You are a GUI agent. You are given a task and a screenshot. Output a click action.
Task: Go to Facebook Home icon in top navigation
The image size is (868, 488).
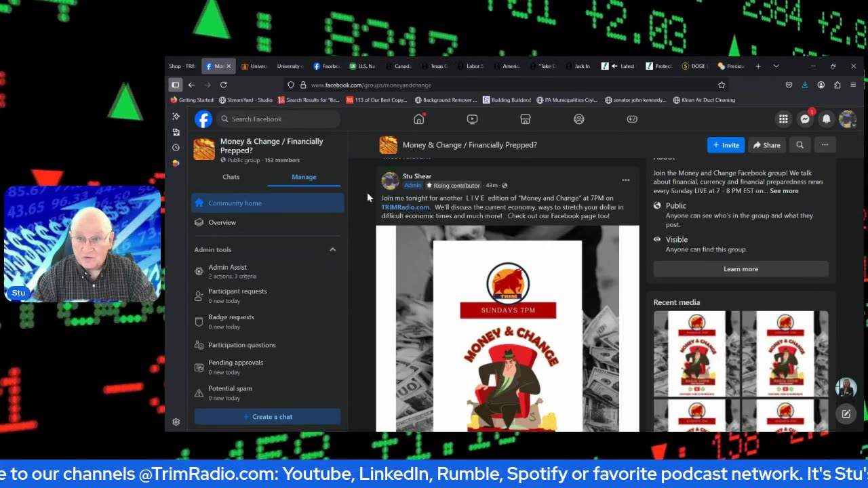tap(419, 119)
